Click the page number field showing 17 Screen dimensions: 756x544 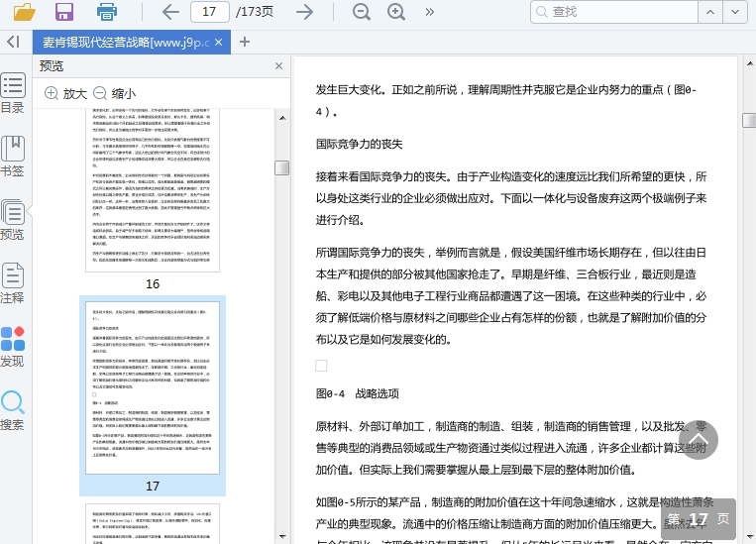point(210,12)
